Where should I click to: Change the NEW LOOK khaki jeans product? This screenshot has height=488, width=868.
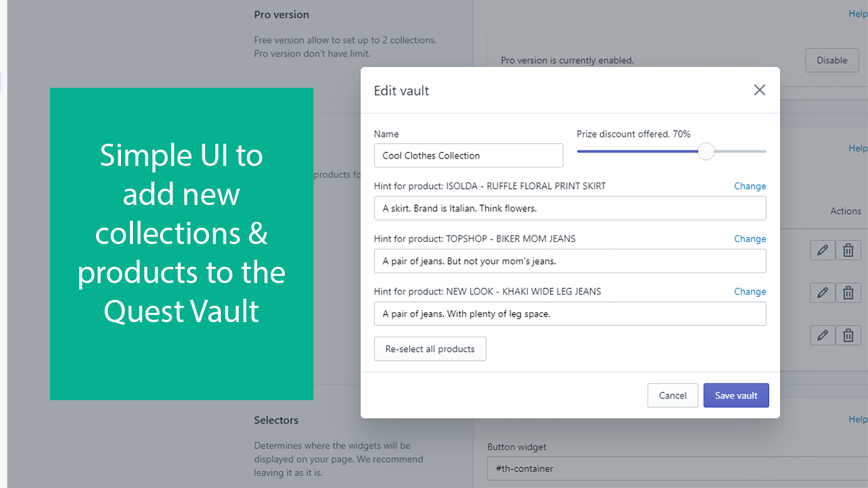click(x=750, y=291)
